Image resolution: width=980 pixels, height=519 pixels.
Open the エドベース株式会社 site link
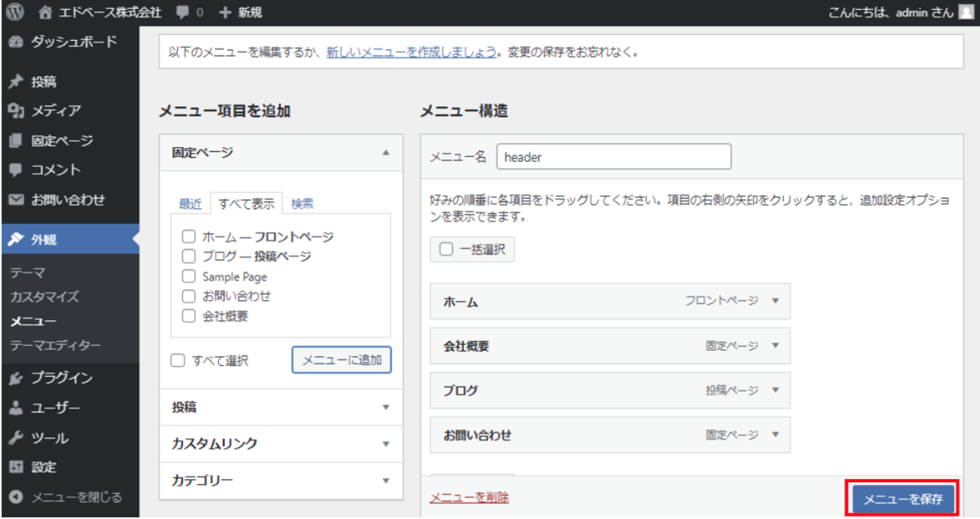pyautogui.click(x=110, y=13)
